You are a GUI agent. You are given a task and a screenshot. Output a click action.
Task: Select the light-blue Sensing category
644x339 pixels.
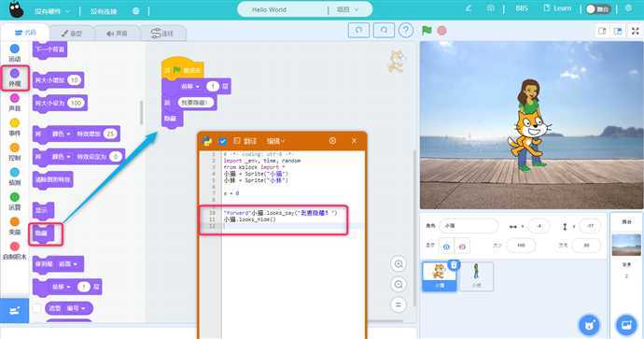tap(14, 177)
